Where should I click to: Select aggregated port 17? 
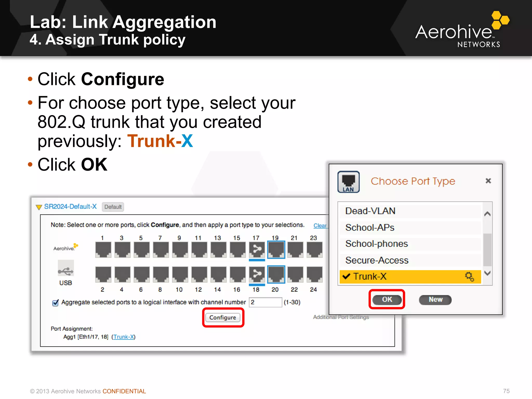coord(257,249)
